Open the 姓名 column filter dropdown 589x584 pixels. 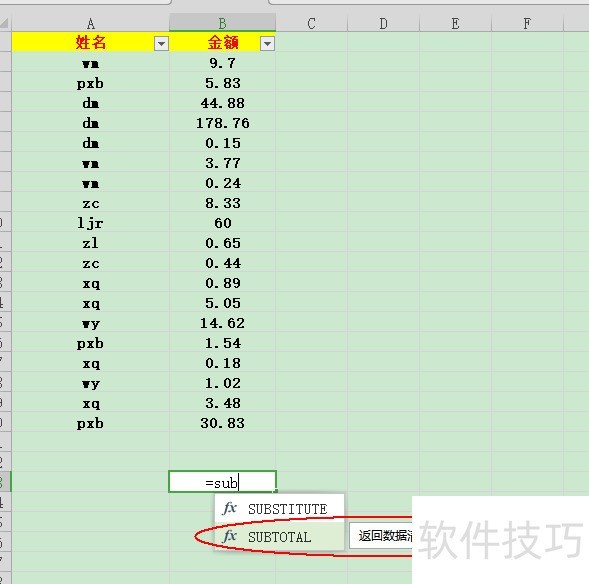(x=161, y=44)
